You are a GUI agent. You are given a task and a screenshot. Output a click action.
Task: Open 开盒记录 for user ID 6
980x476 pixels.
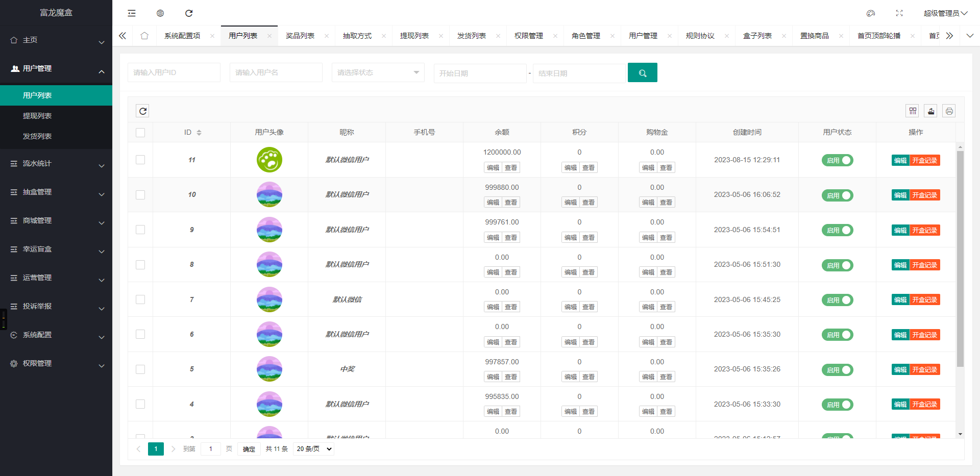click(x=925, y=335)
